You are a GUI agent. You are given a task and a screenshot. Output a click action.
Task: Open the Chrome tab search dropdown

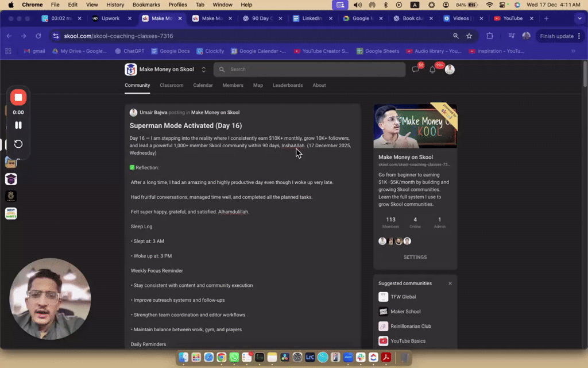(x=579, y=18)
